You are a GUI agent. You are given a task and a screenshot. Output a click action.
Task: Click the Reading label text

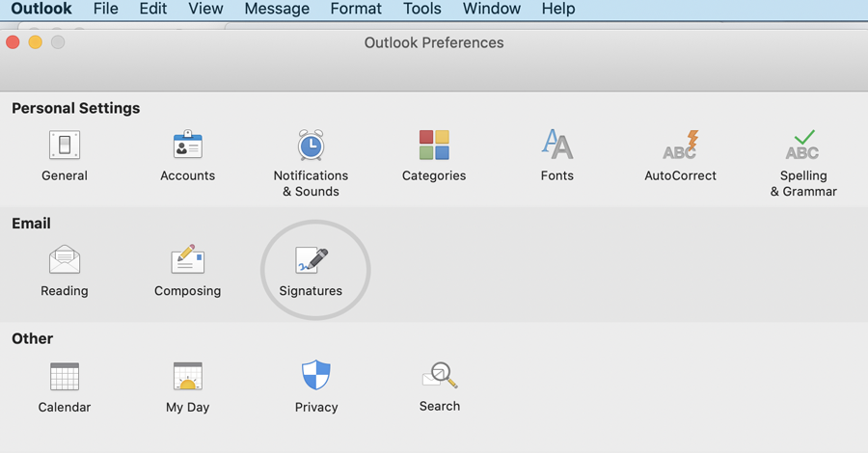coord(65,291)
